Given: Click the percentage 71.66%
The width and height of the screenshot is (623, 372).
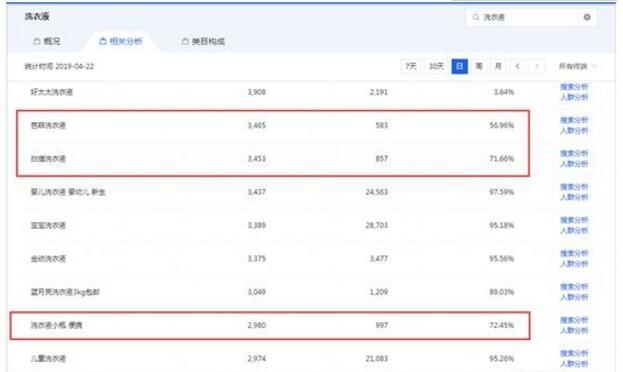Looking at the screenshot, I should [502, 159].
